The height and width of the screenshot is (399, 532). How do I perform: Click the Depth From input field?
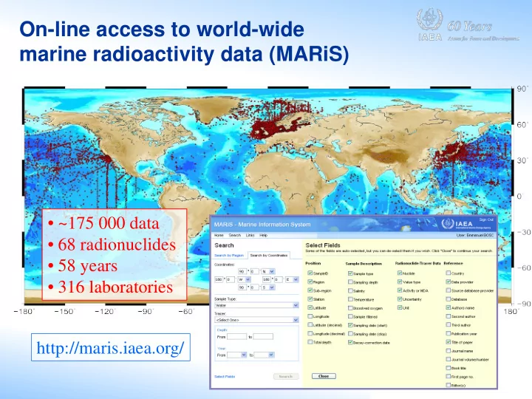tap(237, 337)
